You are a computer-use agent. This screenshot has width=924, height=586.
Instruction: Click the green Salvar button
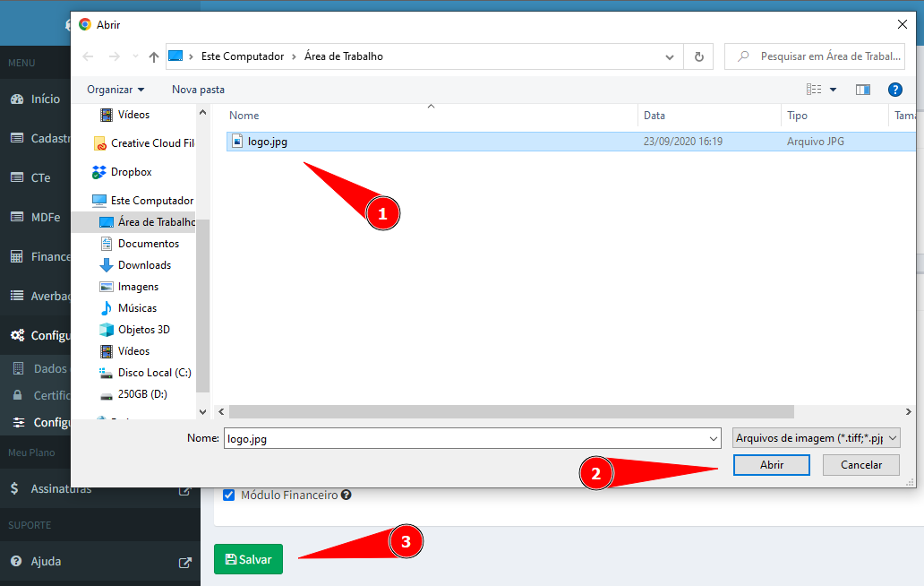coord(248,559)
